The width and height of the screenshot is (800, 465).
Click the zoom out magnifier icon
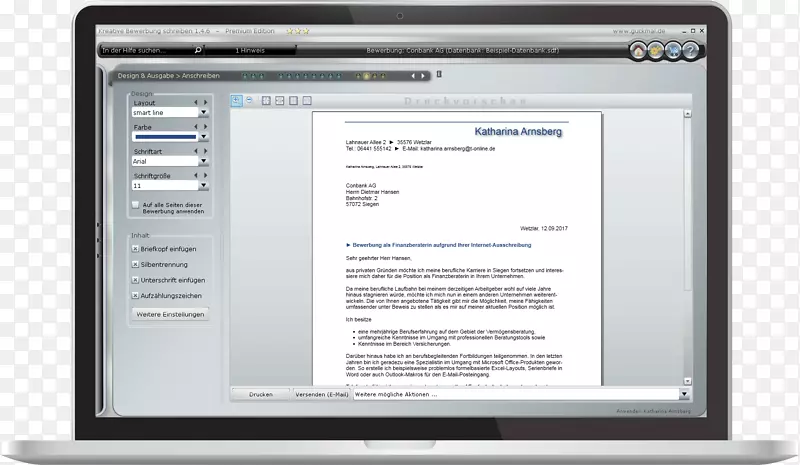tap(251, 100)
